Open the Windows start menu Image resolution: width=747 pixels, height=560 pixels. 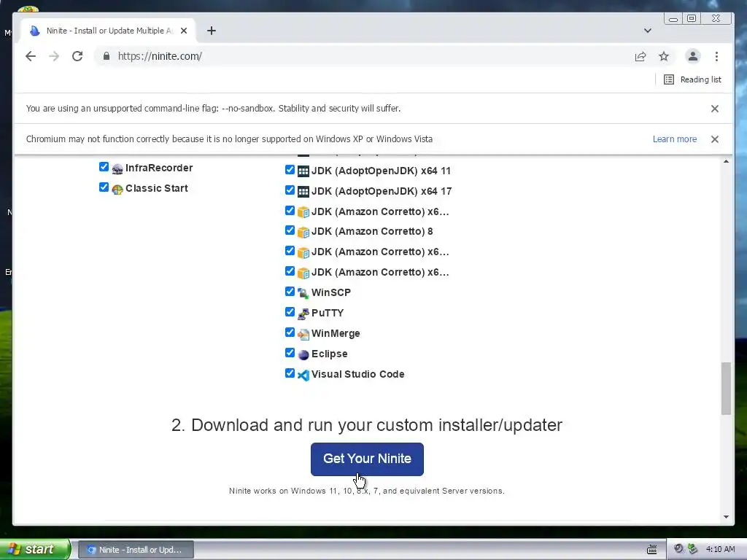coord(35,550)
